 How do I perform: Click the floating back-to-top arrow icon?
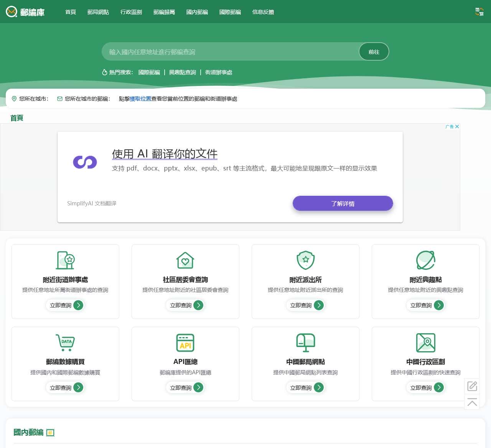coord(472,402)
